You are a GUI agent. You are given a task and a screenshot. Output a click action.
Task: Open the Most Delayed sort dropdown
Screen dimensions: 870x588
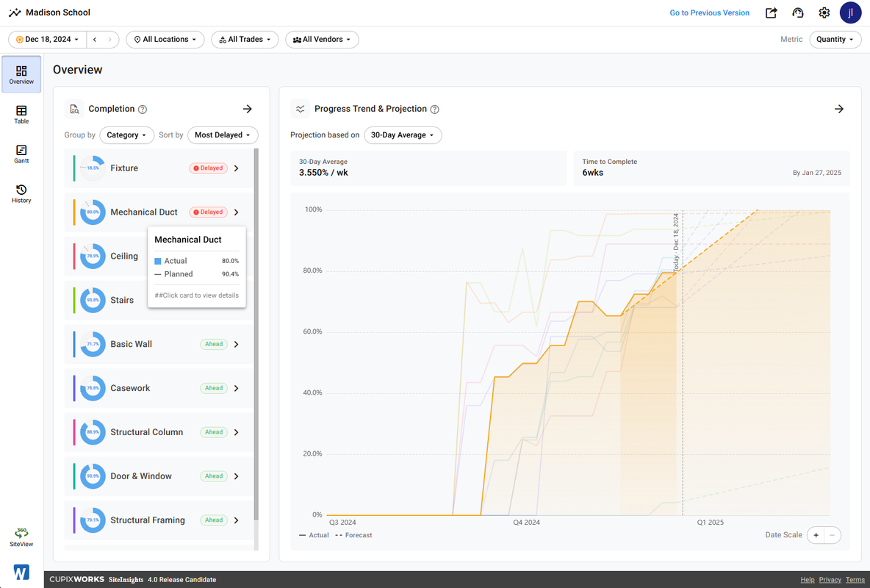tap(223, 135)
